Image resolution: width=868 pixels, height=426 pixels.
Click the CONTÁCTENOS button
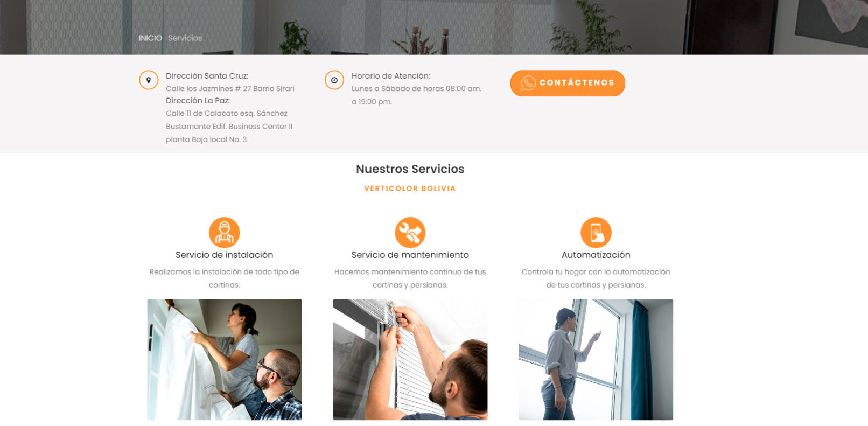[x=568, y=83]
